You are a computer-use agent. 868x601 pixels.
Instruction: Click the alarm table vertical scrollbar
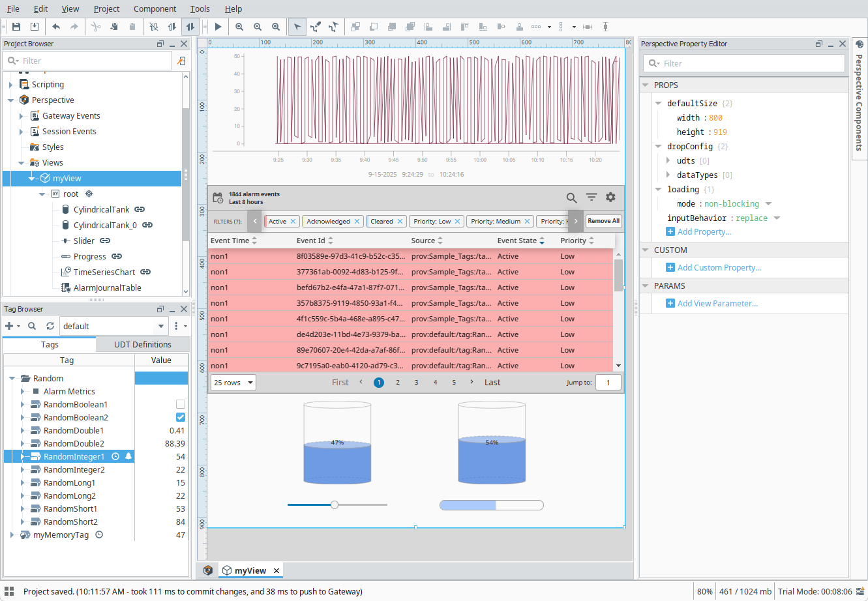coord(618,275)
